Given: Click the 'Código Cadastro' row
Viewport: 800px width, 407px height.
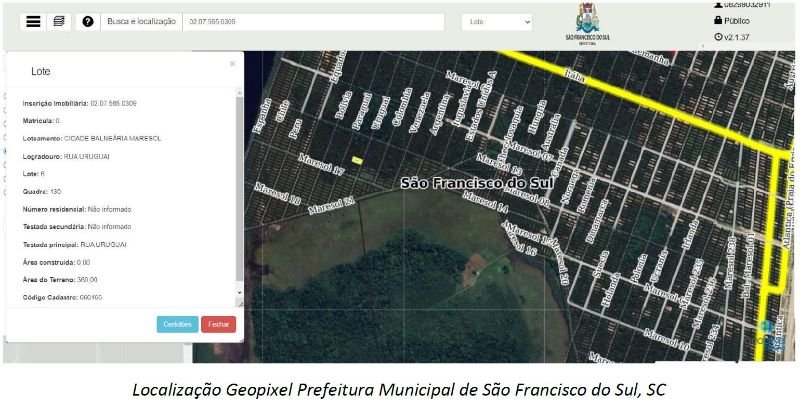Looking at the screenshot, I should (x=63, y=297).
